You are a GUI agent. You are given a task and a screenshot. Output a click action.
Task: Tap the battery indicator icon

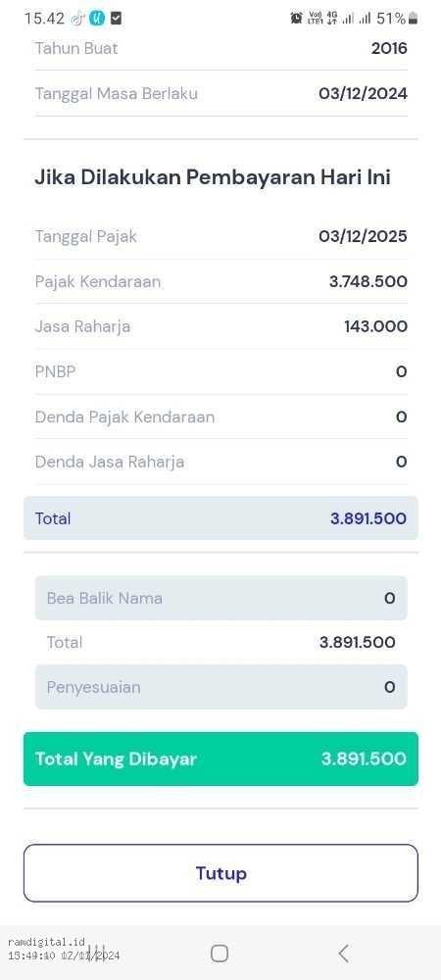pyautogui.click(x=413, y=19)
